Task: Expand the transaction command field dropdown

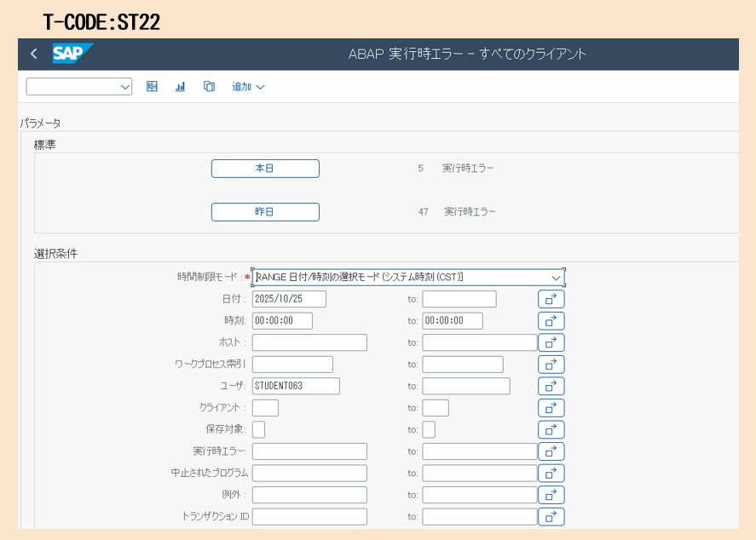Action: 125,87
